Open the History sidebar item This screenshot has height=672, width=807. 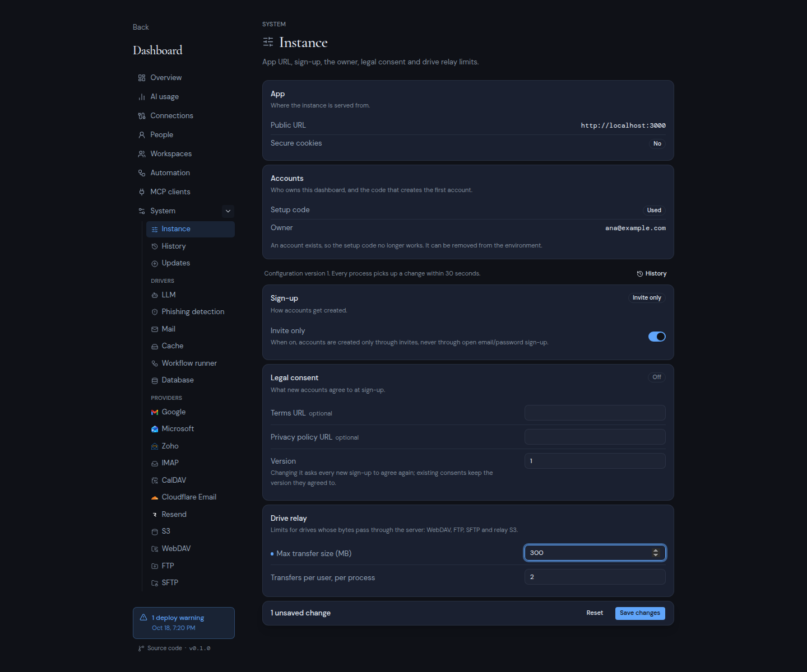tap(191, 246)
